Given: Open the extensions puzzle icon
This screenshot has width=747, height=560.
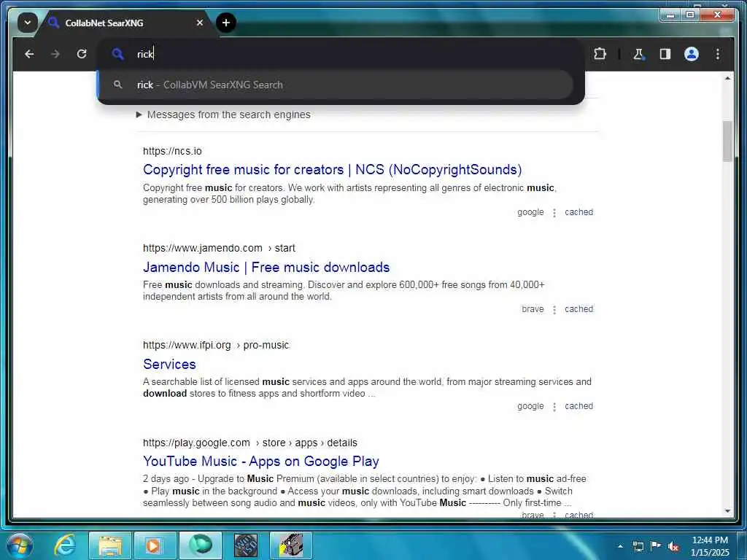Looking at the screenshot, I should pos(600,54).
